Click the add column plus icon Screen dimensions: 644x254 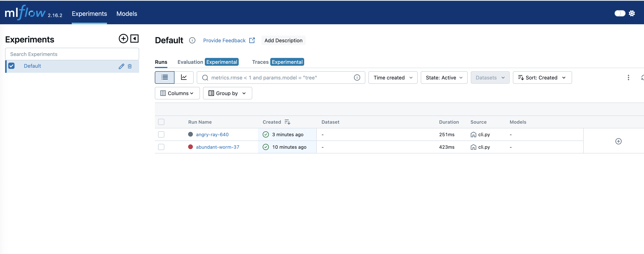coord(618,141)
